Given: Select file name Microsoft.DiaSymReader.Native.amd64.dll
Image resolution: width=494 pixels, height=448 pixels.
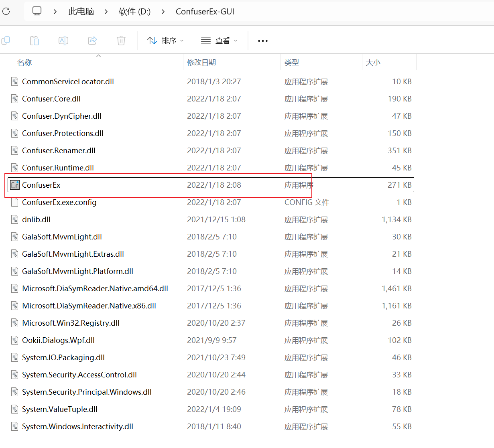Looking at the screenshot, I should (95, 288).
